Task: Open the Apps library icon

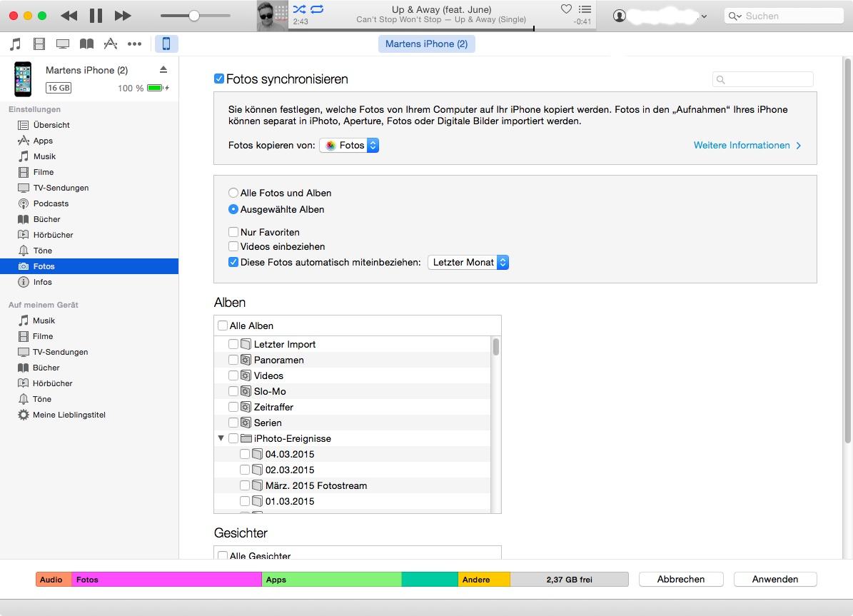Action: pos(111,44)
